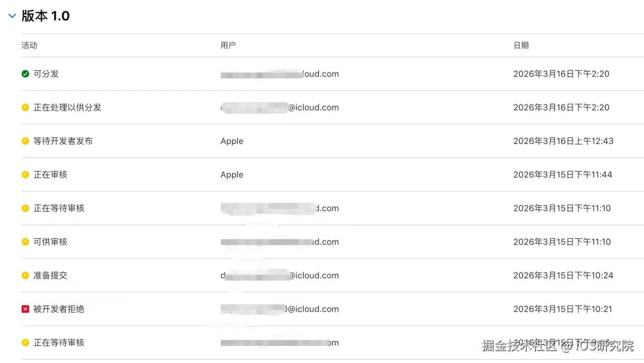Click the date 2026年3月15日下午10:21

(x=562, y=309)
